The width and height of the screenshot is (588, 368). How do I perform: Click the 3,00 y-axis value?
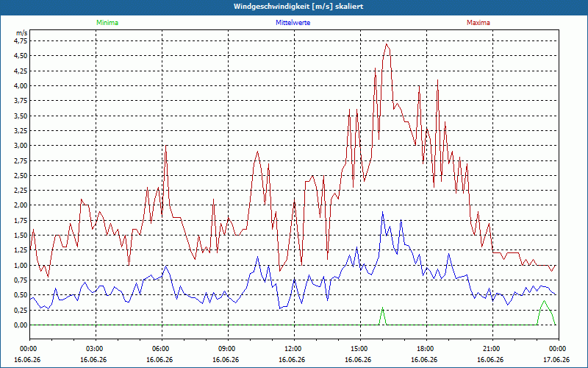(x=21, y=146)
